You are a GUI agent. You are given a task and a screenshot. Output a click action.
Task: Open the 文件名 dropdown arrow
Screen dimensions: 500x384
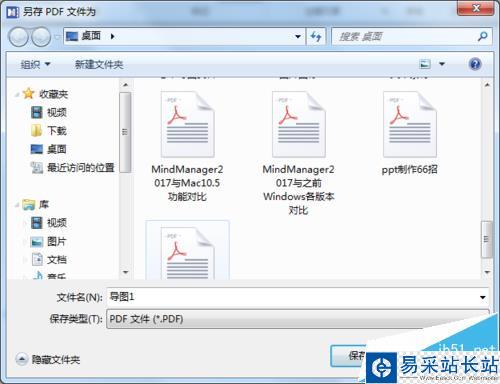point(482,297)
